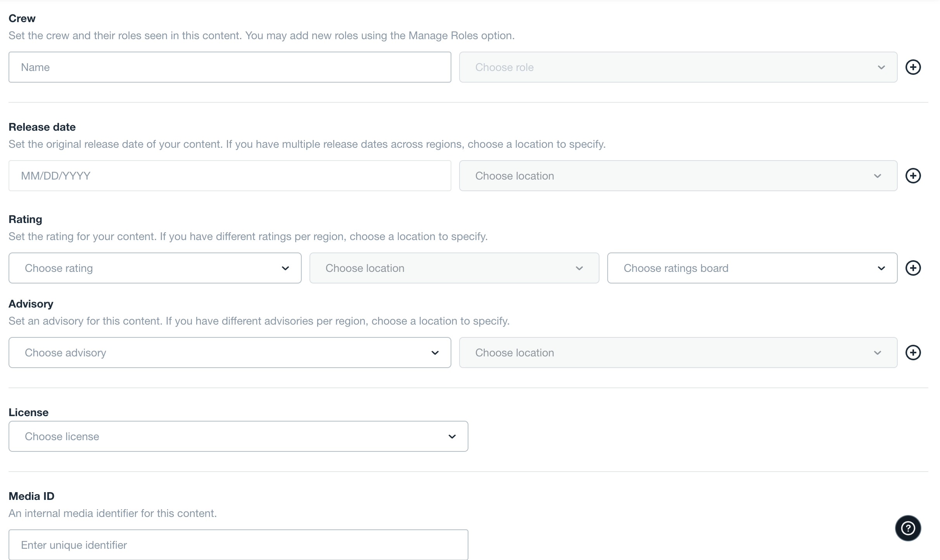Click the help icon in bottom right
940x560 pixels.
[907, 527]
